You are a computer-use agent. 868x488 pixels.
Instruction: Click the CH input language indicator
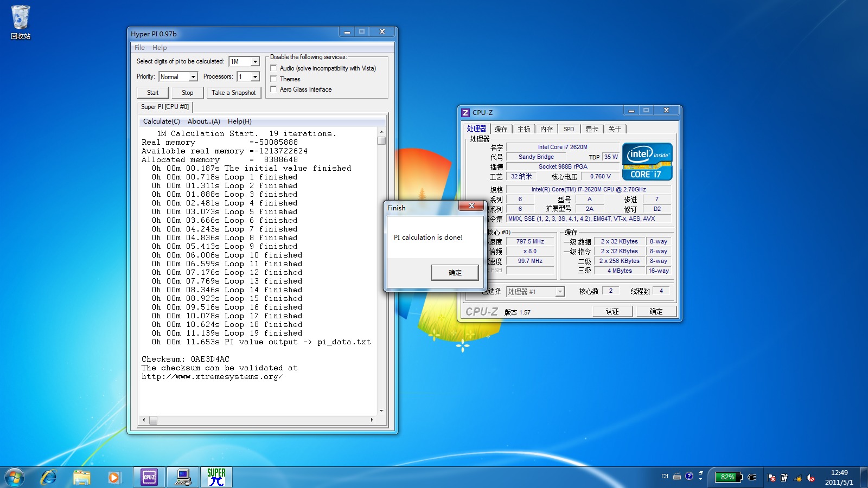coord(665,477)
